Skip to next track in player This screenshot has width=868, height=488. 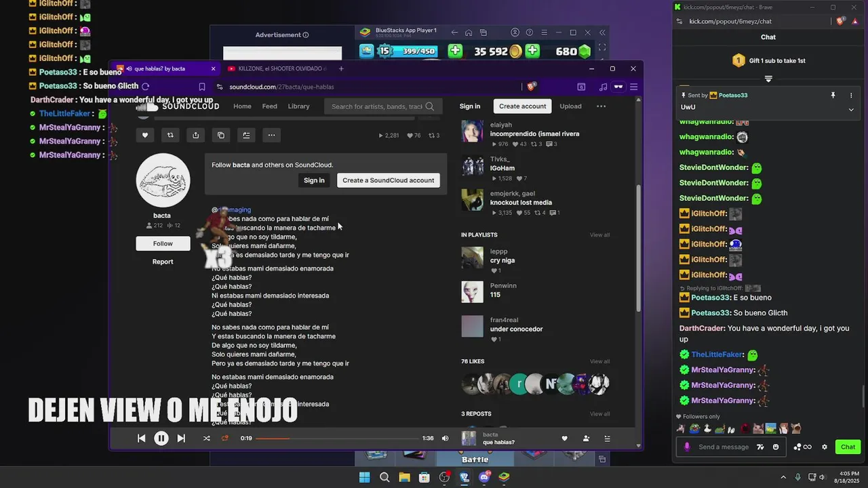click(181, 439)
